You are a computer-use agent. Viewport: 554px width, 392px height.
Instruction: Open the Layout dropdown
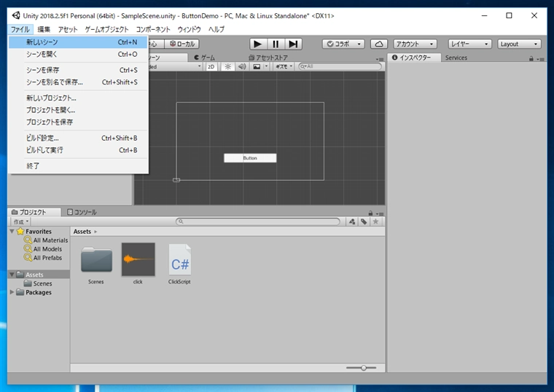tap(519, 44)
